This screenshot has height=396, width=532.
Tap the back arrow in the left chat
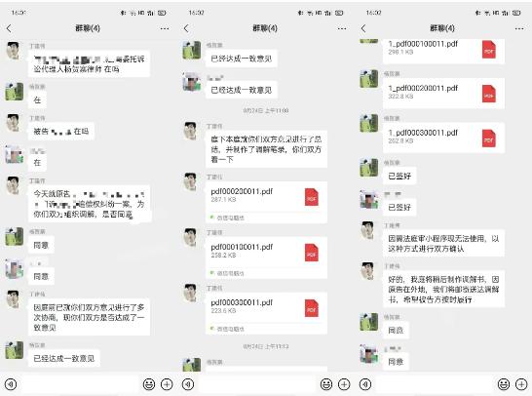pos(9,28)
